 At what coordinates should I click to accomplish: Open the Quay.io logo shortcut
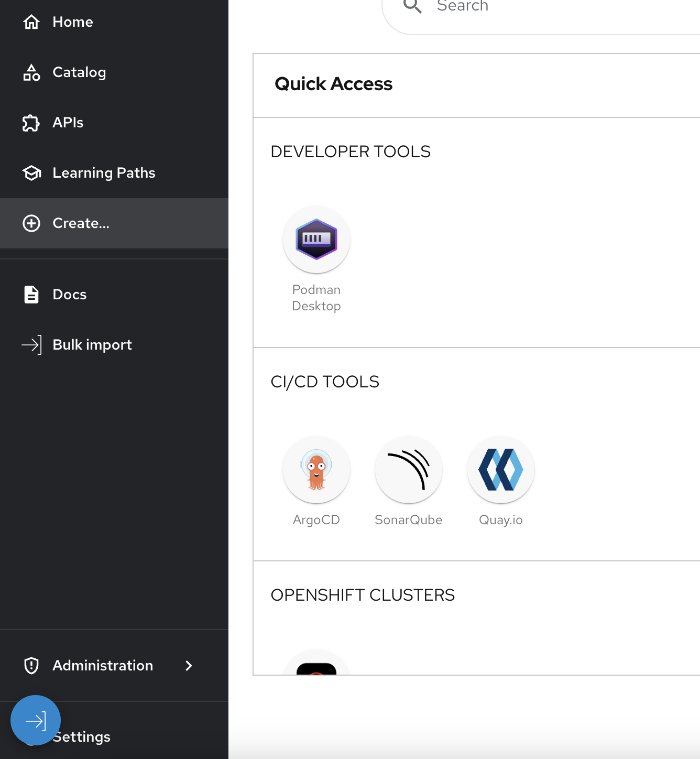point(501,470)
